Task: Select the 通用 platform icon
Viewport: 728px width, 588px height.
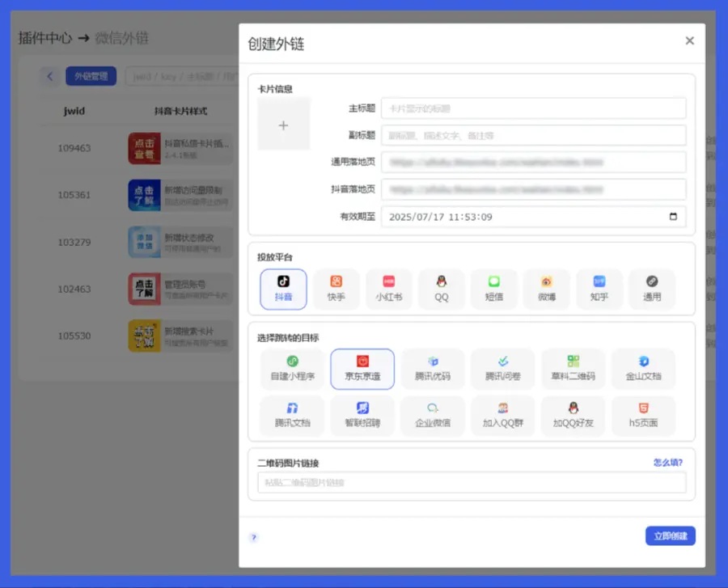Action: 652,289
